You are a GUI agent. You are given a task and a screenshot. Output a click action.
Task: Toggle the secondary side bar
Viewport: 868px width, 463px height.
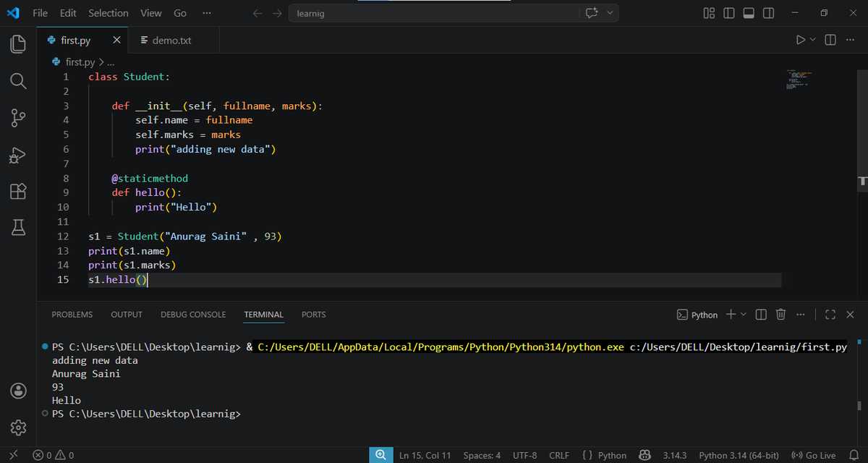click(768, 13)
